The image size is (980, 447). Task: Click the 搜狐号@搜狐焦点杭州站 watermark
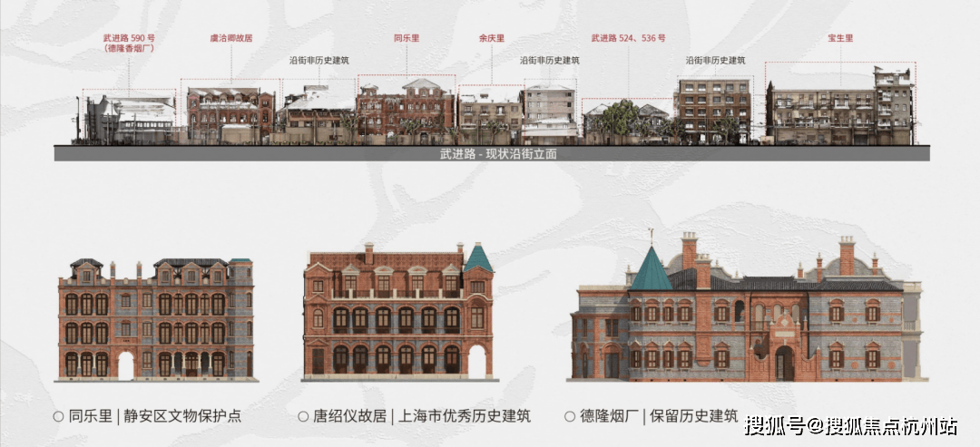click(x=851, y=425)
